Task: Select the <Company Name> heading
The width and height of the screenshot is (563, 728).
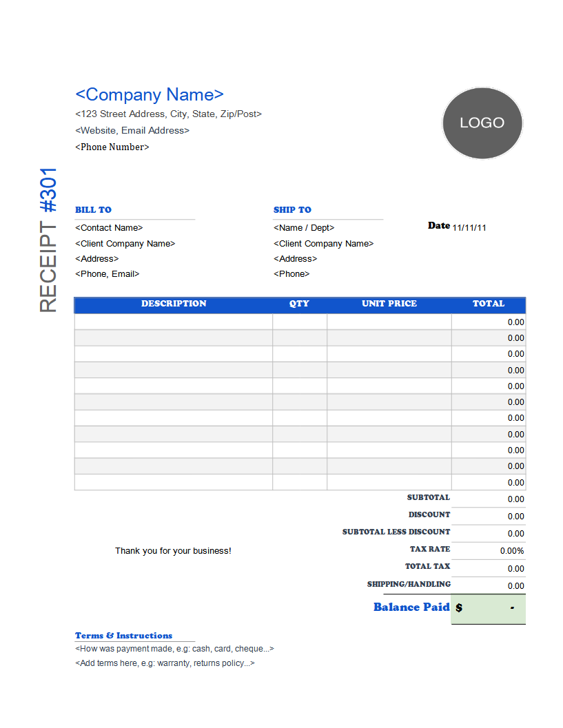Action: pyautogui.click(x=149, y=94)
